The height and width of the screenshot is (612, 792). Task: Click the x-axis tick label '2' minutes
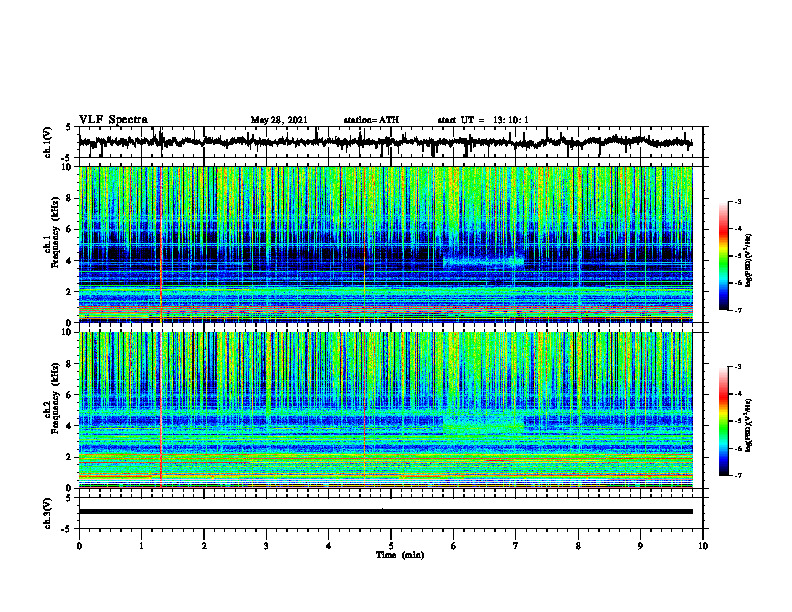click(x=204, y=546)
